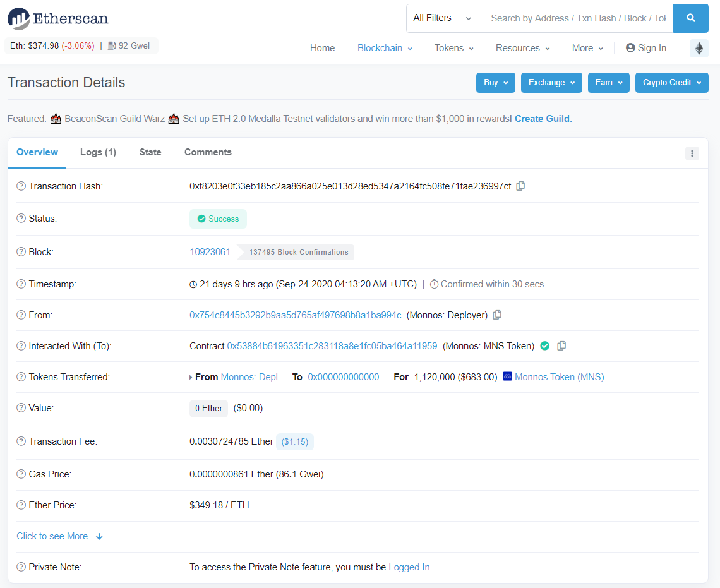This screenshot has height=588, width=720.
Task: Click the Create Guild link
Action: 543,119
